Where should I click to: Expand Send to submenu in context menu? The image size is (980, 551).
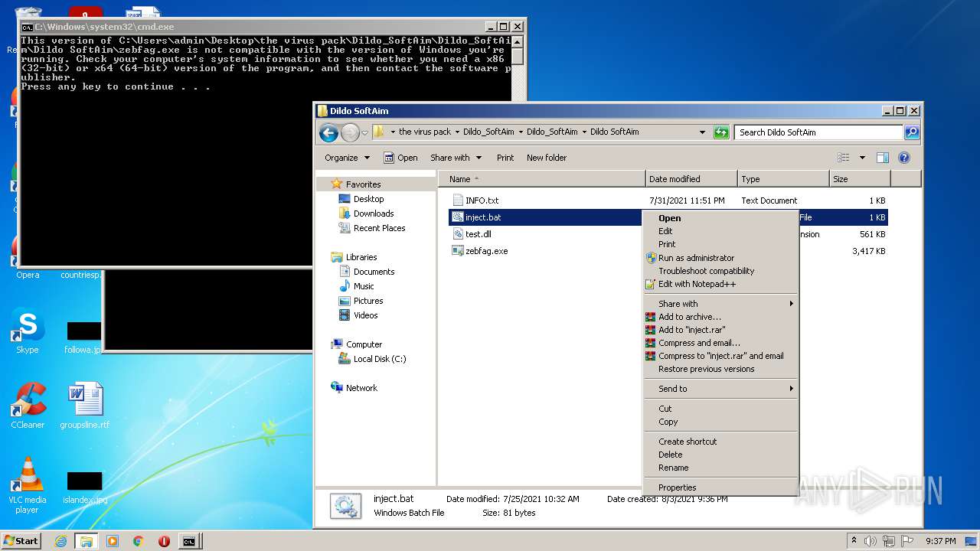(x=720, y=389)
